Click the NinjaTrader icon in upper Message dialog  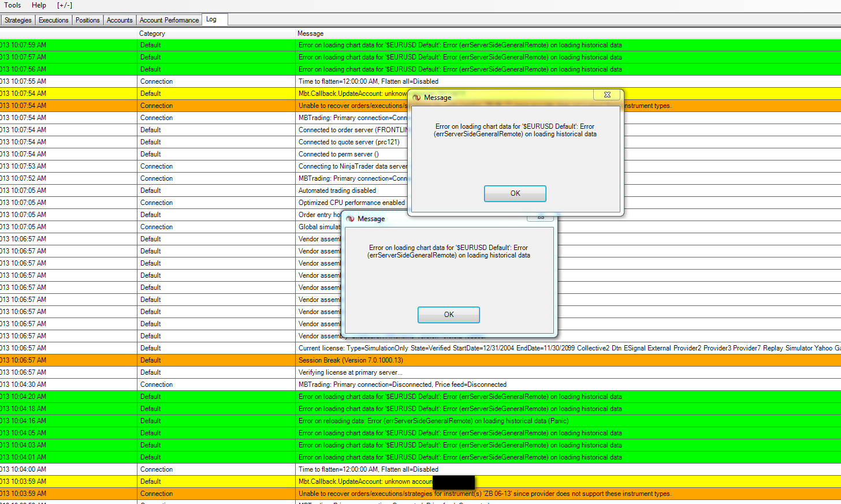[x=416, y=98]
